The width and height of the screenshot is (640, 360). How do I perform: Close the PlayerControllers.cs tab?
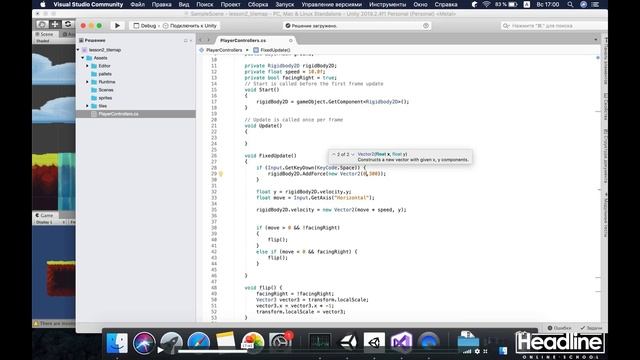(x=291, y=40)
